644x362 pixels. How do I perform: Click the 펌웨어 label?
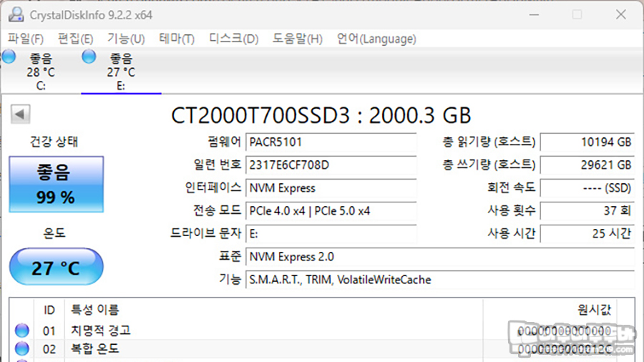pyautogui.click(x=224, y=142)
